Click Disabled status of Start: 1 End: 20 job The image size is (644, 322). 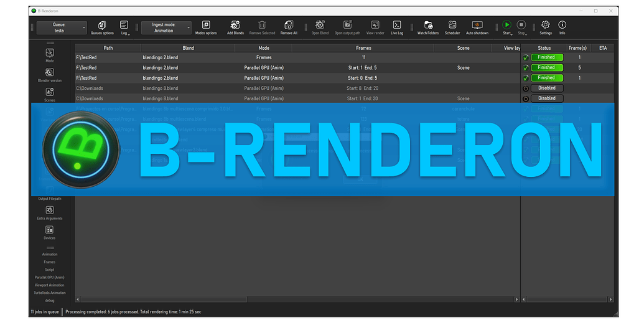(547, 98)
